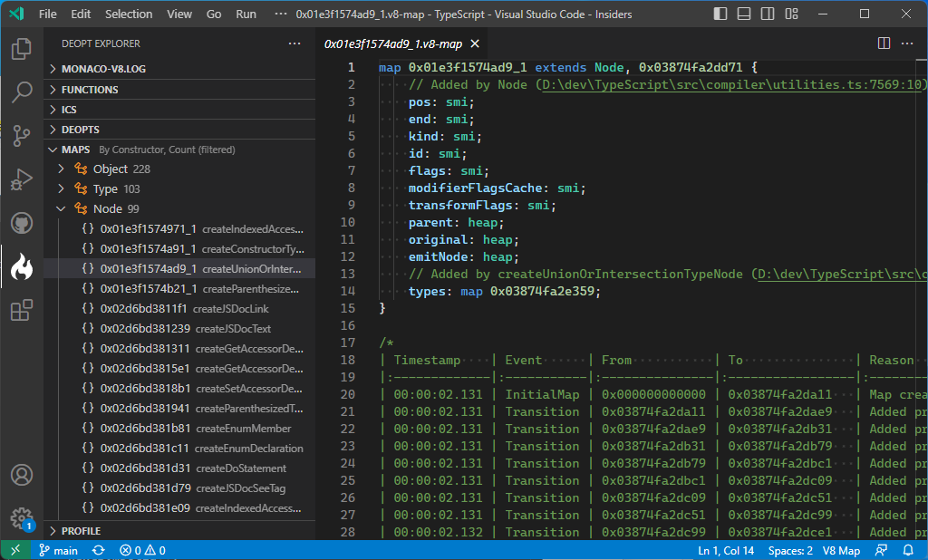
Task: Open the feedback icon in status bar
Action: [881, 551]
